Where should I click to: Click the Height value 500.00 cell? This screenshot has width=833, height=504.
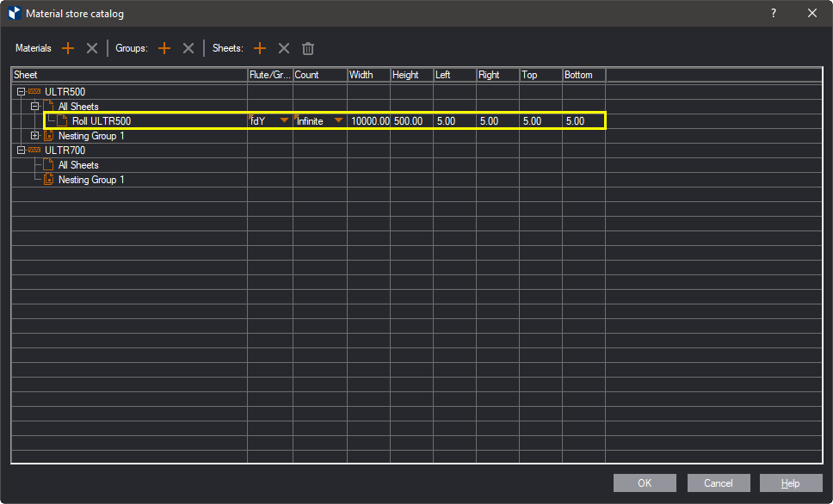(x=410, y=121)
